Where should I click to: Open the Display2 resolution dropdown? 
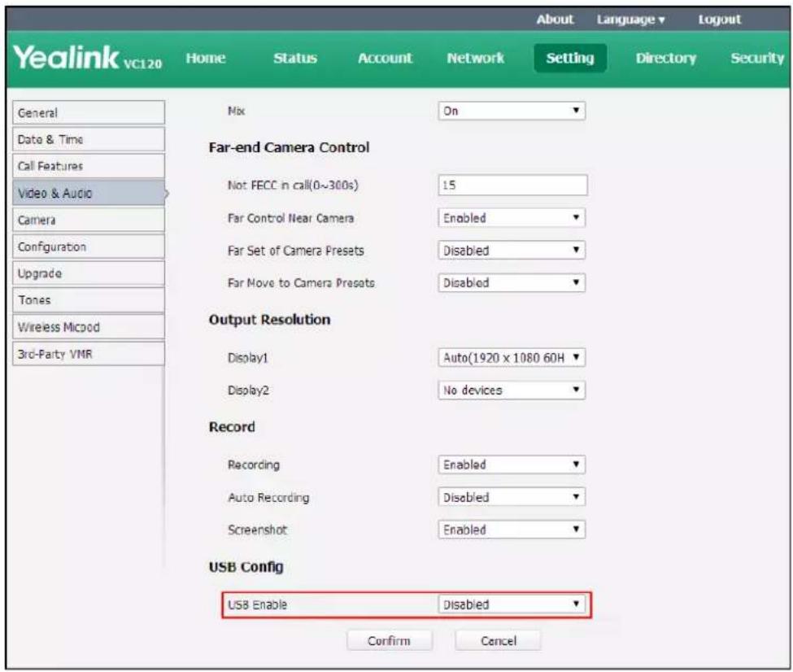512,390
